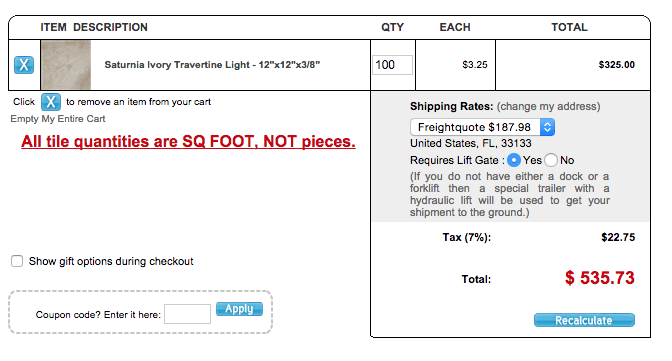Open the Saturnia Ivory Travertine tile thumbnail
Viewport: 672px width, 361px height.
(x=66, y=65)
